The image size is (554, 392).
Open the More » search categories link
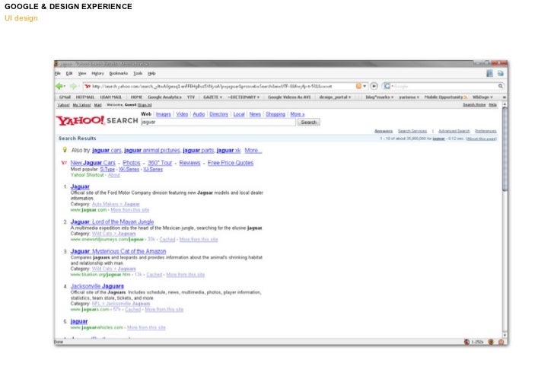297,114
